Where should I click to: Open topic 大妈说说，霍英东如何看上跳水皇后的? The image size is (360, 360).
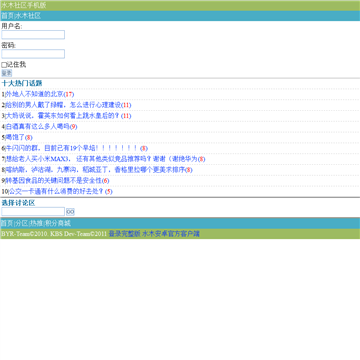pos(68,116)
